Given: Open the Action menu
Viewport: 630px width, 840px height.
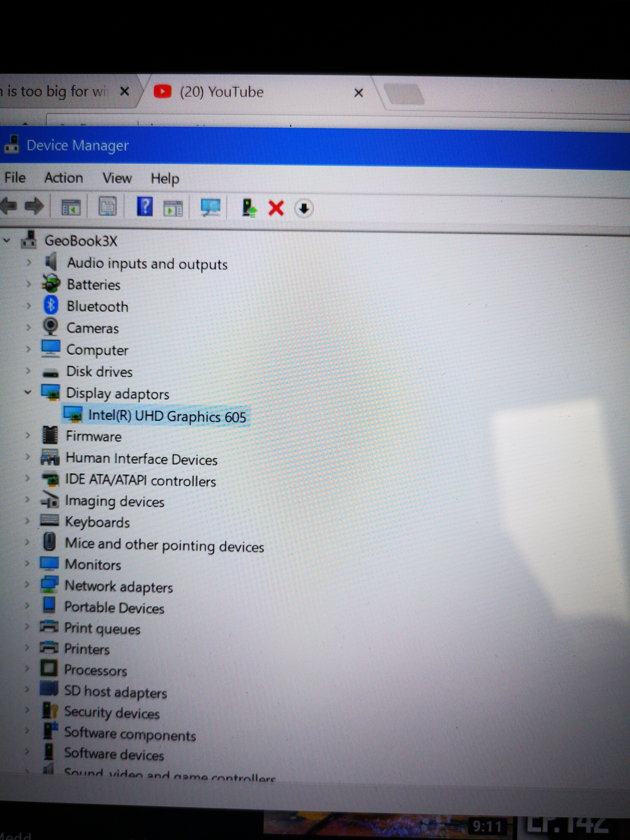Looking at the screenshot, I should click(64, 178).
